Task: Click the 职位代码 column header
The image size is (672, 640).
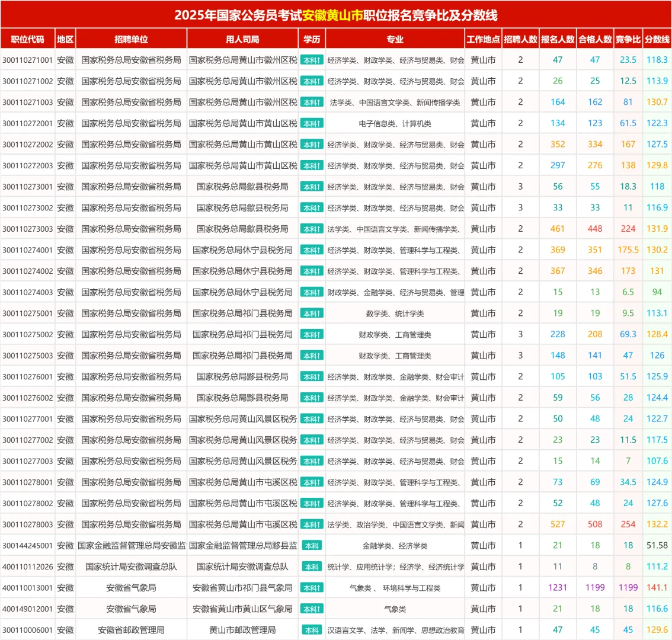Action: [x=27, y=40]
